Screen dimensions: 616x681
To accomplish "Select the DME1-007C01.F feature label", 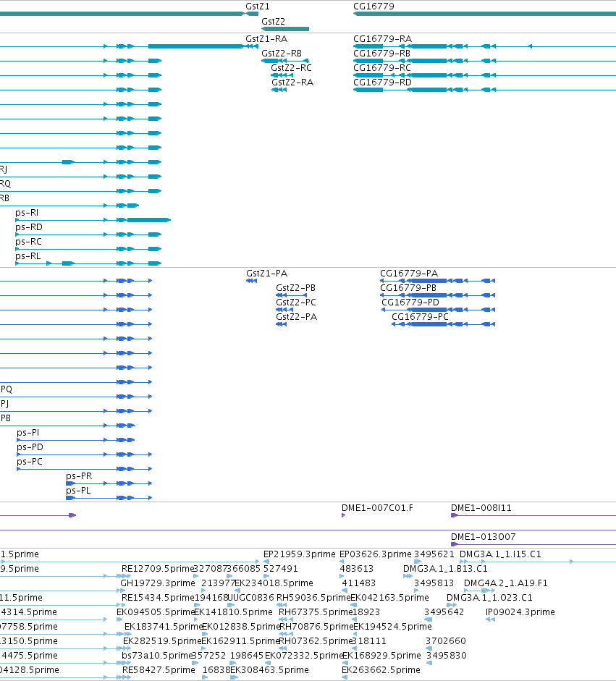I will (x=377, y=508).
